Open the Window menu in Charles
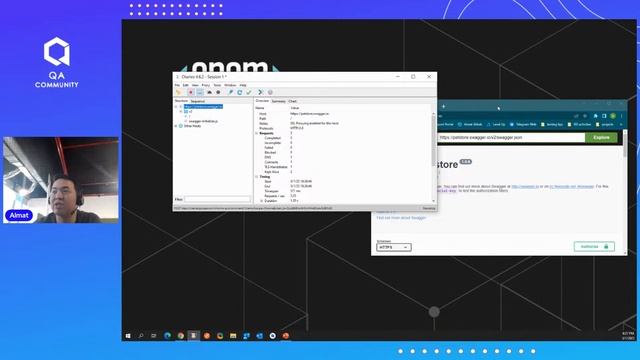Image resolution: width=640 pixels, height=360 pixels. click(x=230, y=85)
